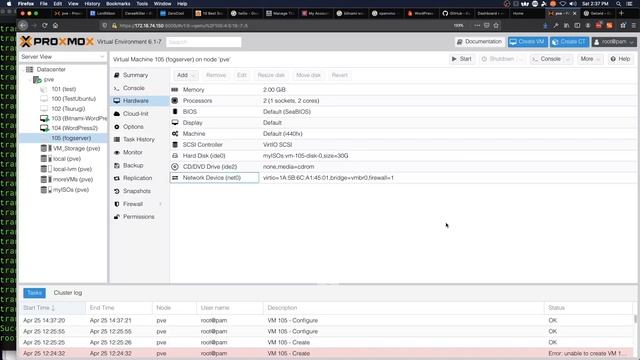Open the VM Console tab in sidebar
The height and width of the screenshot is (360, 640).
134,88
